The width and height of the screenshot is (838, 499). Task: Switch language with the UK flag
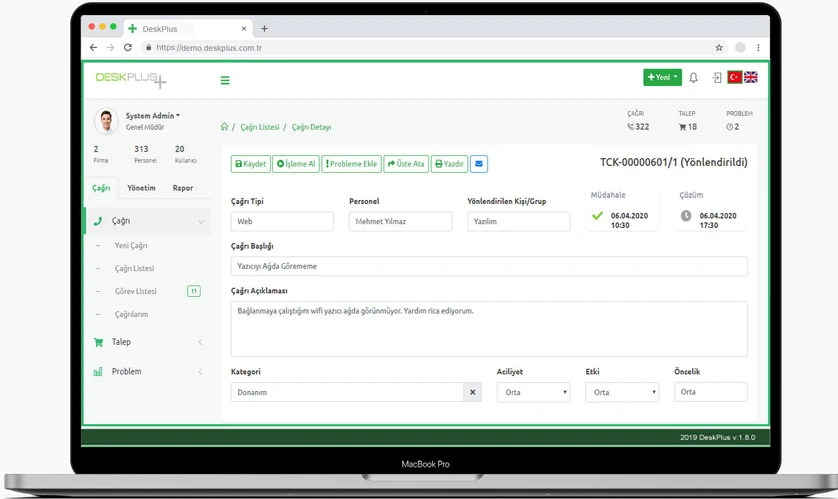(751, 77)
